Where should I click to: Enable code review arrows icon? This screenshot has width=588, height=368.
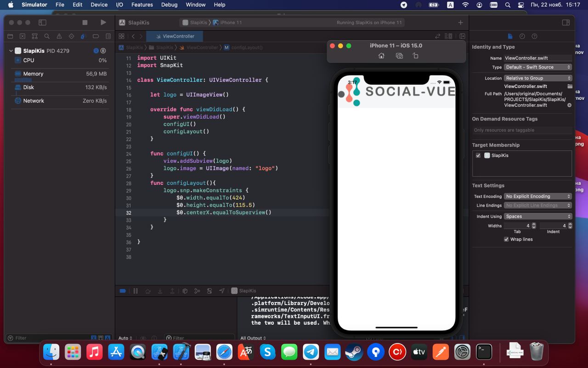pos(438,36)
